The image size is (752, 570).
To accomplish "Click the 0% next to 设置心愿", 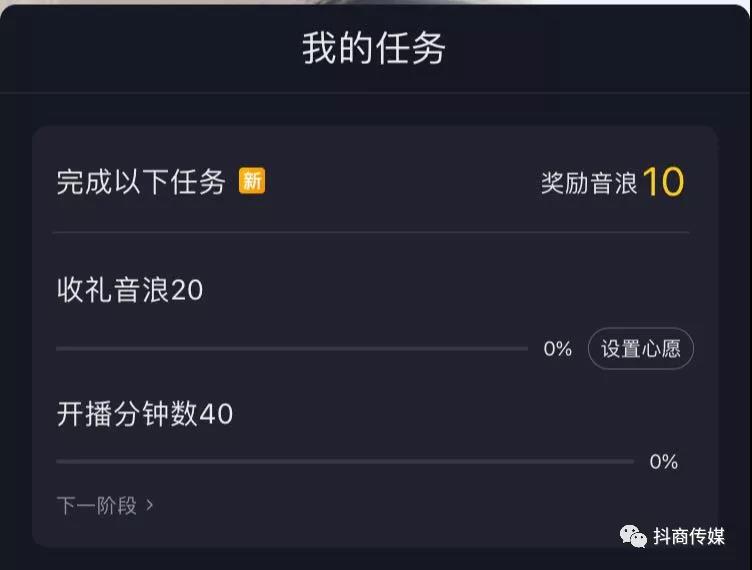I will 557,349.
